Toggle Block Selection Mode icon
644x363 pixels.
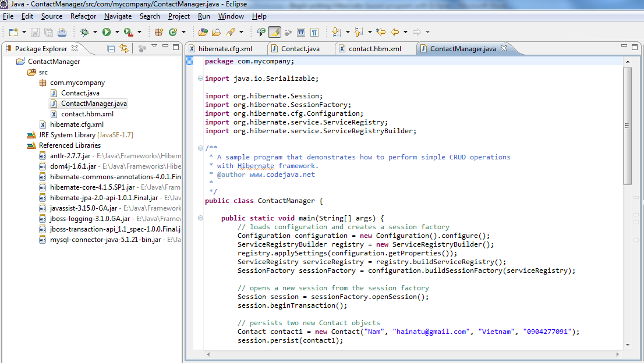pos(301,32)
